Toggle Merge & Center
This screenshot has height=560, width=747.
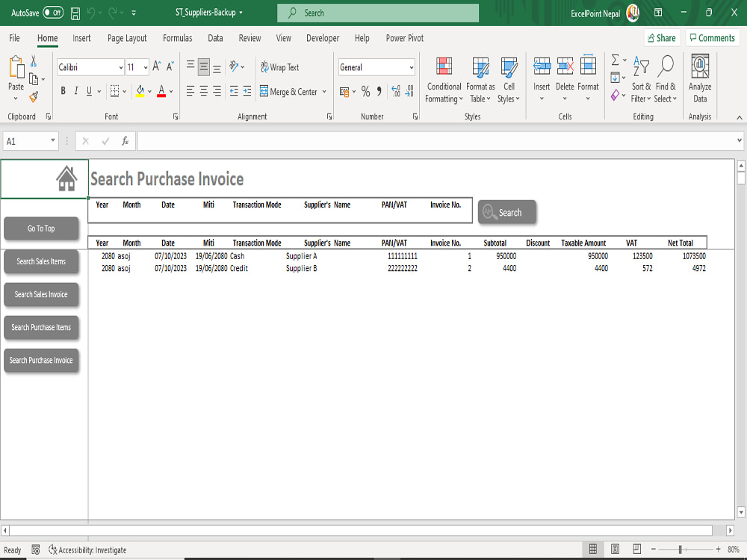pyautogui.click(x=288, y=91)
